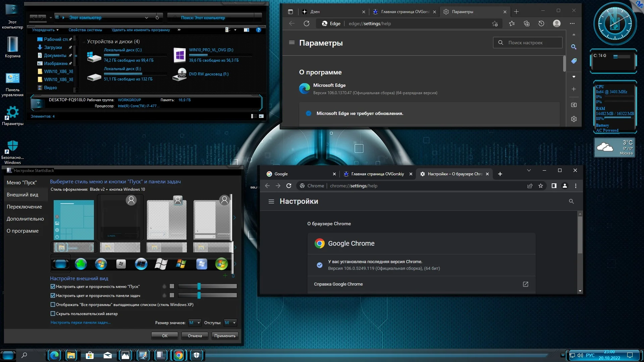Image resolution: width=644 pixels, height=362 pixels.
Task: Toggle Start menu color and transparency checkbox
Action: [53, 287]
